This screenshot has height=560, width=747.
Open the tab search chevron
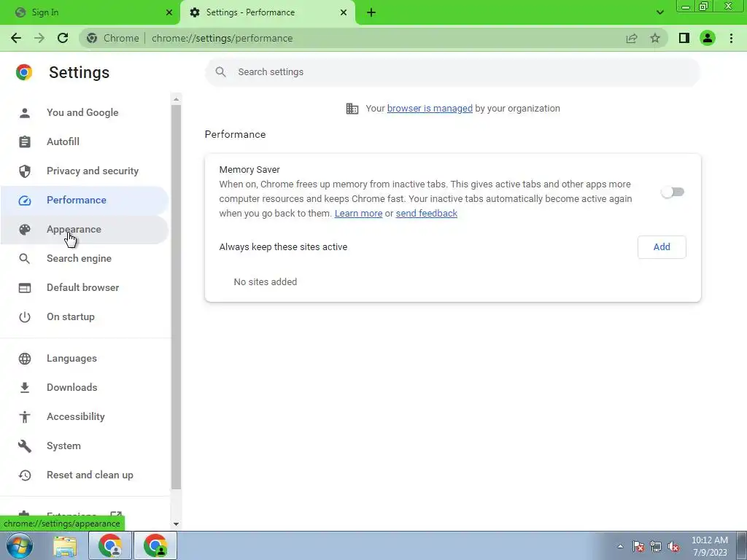coord(659,12)
